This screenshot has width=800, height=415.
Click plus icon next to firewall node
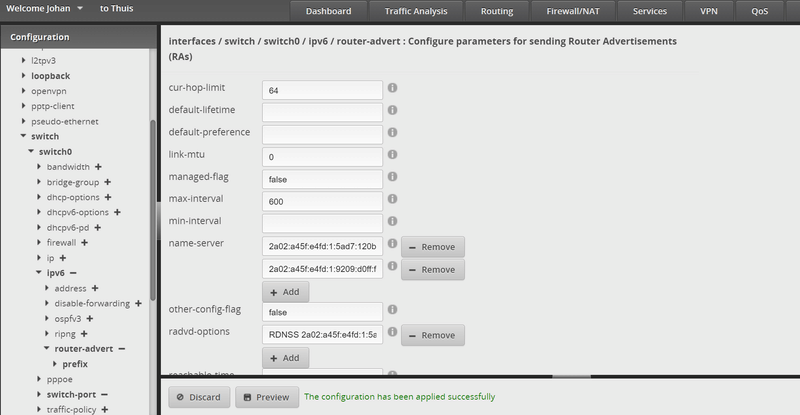pos(86,242)
